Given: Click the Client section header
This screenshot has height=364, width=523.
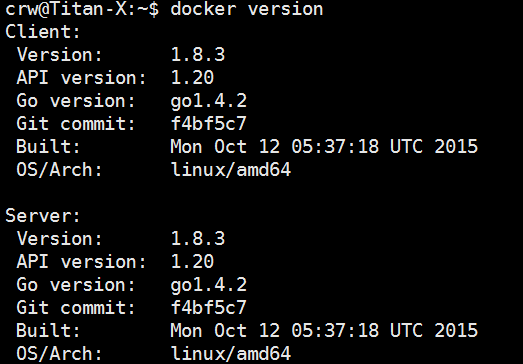Looking at the screenshot, I should [x=43, y=32].
